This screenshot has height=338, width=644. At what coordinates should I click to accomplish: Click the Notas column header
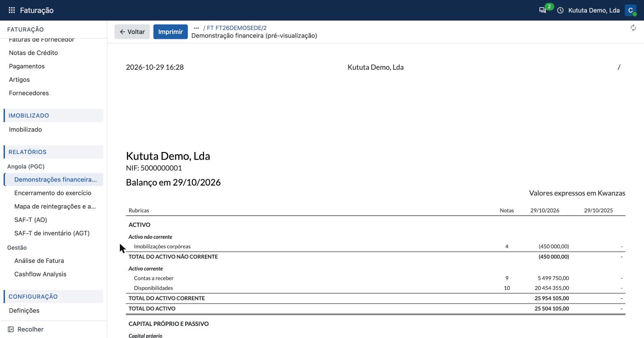pyautogui.click(x=507, y=211)
